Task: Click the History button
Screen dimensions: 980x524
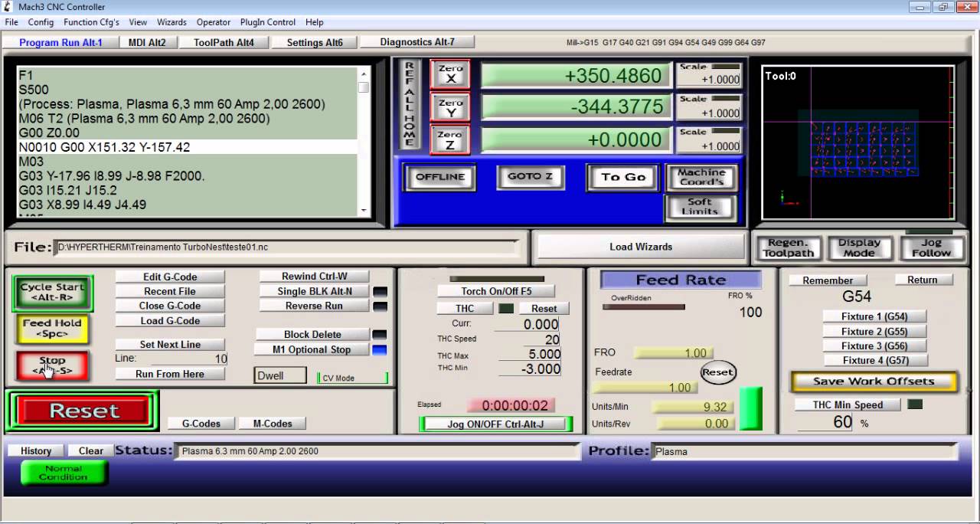Action: 36,451
